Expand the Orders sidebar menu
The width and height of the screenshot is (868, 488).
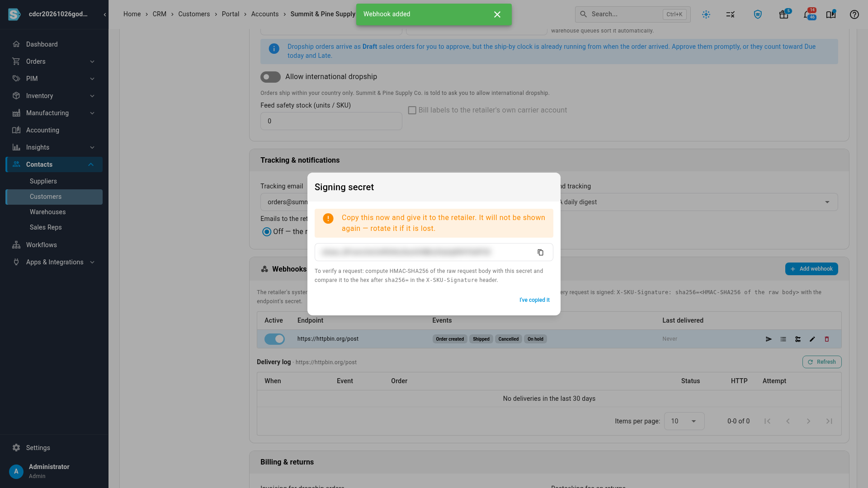[x=54, y=61]
